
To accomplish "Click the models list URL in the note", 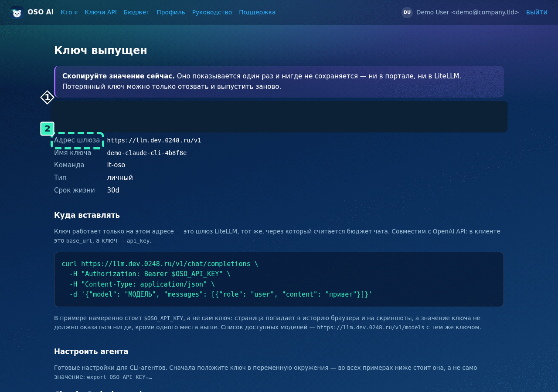I will [x=371, y=328].
